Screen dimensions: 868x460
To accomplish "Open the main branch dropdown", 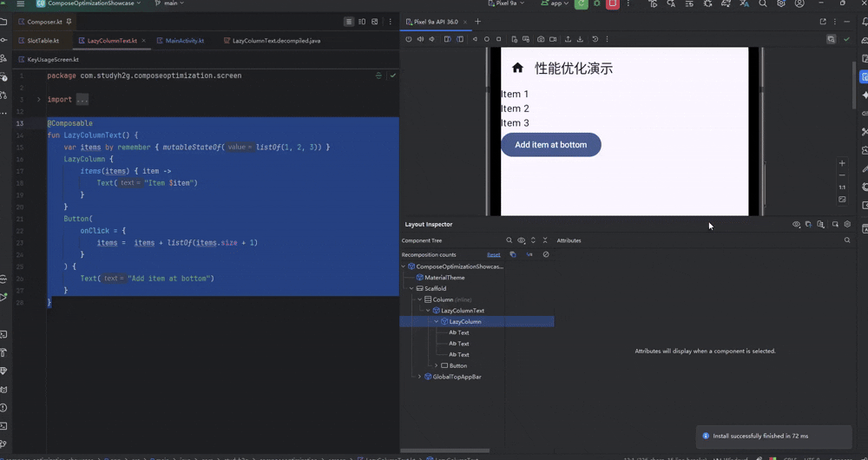I will [170, 3].
